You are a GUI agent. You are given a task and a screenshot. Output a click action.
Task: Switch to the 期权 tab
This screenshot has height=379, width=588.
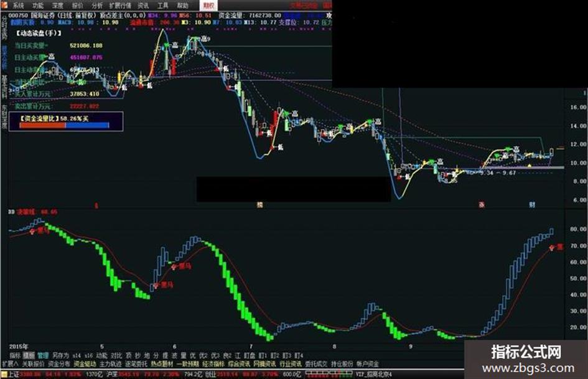(208, 5)
